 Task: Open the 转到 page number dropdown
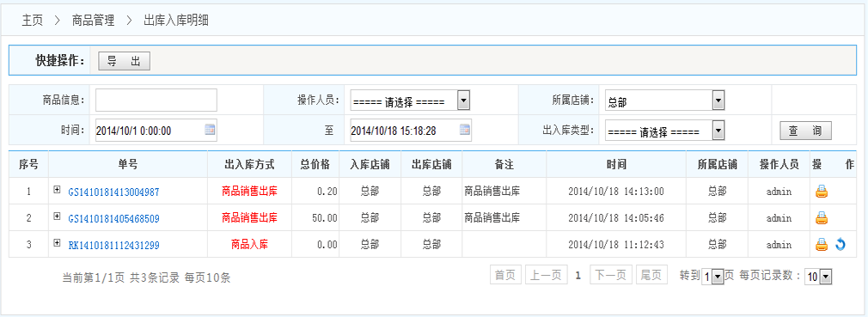pyautogui.click(x=713, y=277)
